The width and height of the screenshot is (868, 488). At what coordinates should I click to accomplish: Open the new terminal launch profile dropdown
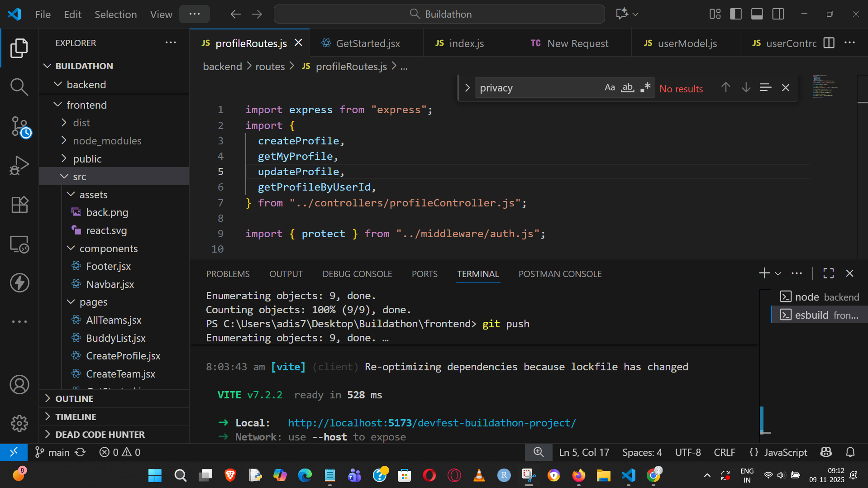(778, 273)
